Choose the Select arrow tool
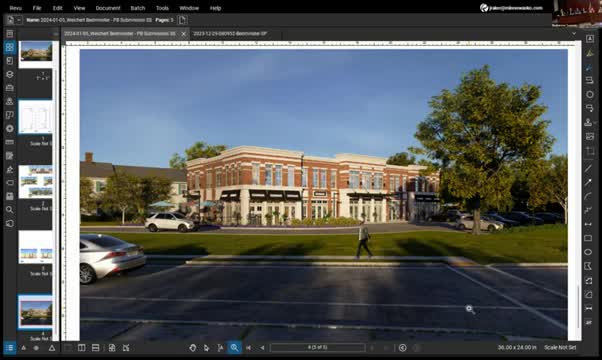Viewport: 602px width, 360px height. (x=207, y=348)
